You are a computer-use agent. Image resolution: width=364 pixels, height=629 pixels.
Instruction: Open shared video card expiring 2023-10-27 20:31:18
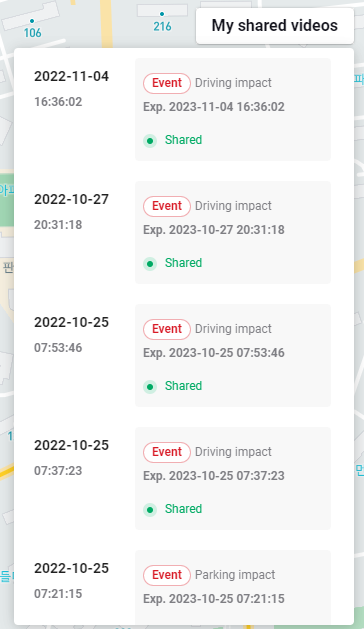(233, 233)
